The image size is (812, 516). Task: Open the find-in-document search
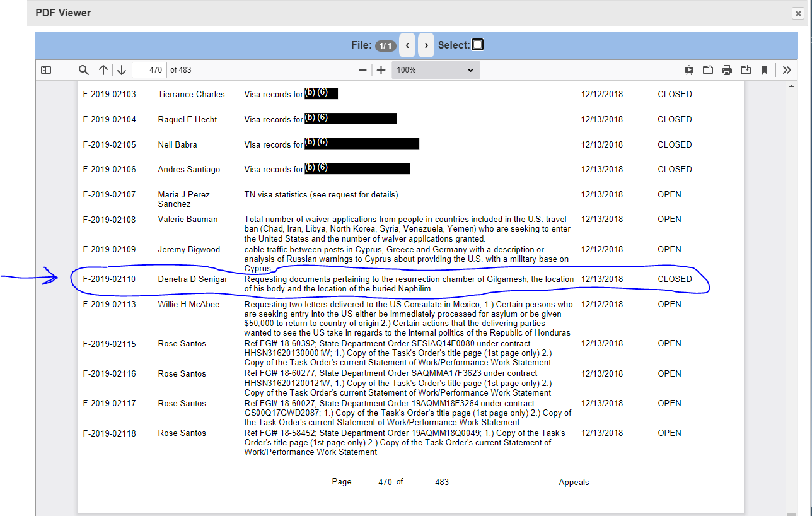(x=83, y=70)
